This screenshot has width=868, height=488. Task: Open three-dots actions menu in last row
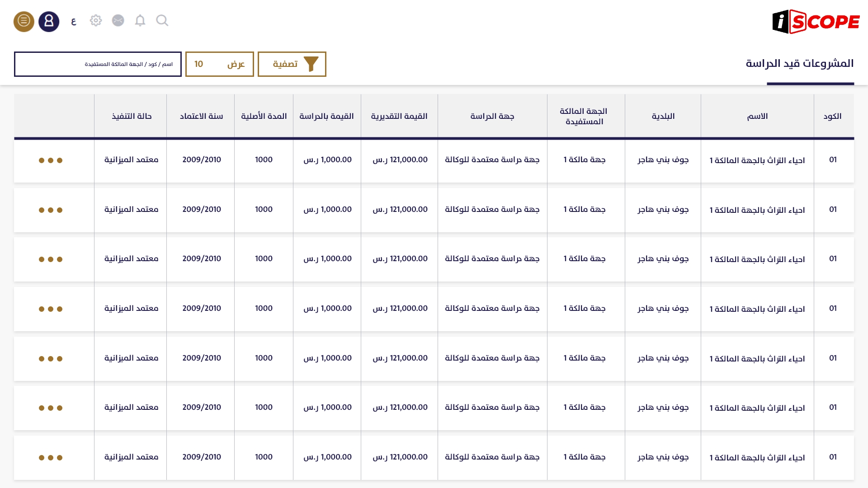(51, 458)
